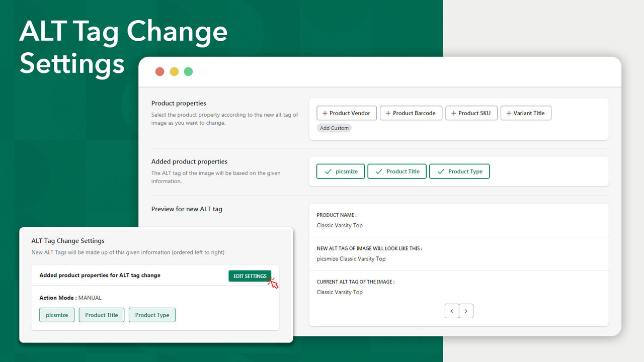Click the EDIT SETTINGS button

coord(250,276)
